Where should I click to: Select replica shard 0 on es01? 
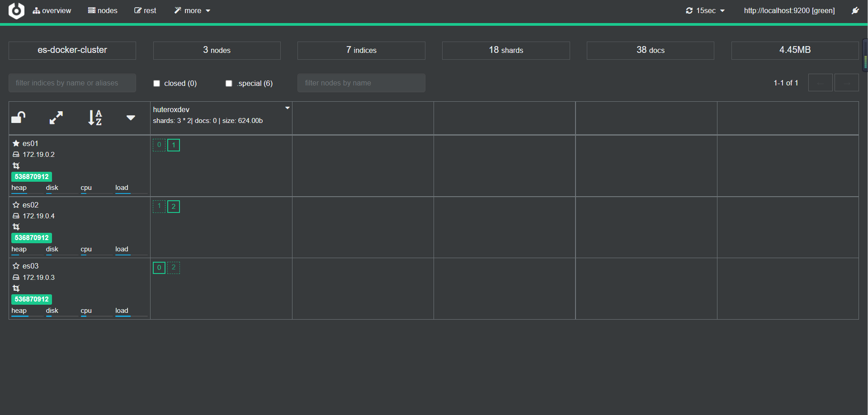(x=159, y=145)
